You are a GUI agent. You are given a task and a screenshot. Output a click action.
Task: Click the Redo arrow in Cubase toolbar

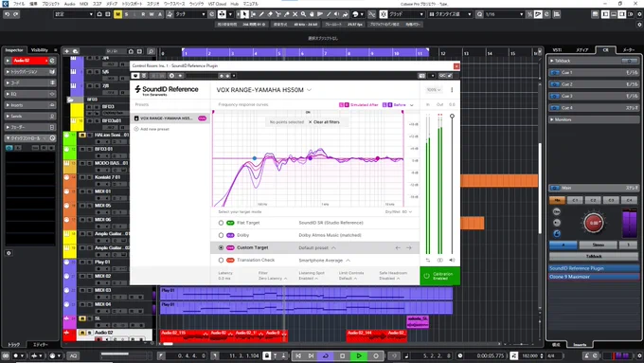pos(15,14)
